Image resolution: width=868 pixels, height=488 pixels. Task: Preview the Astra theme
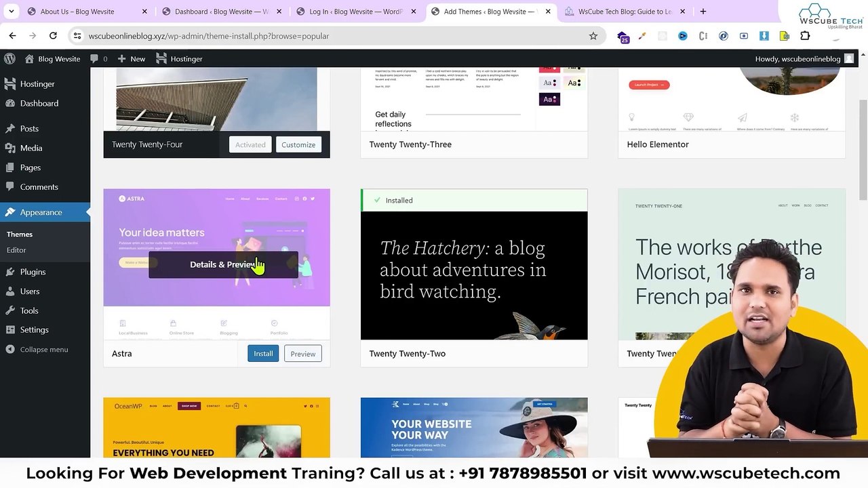point(303,354)
